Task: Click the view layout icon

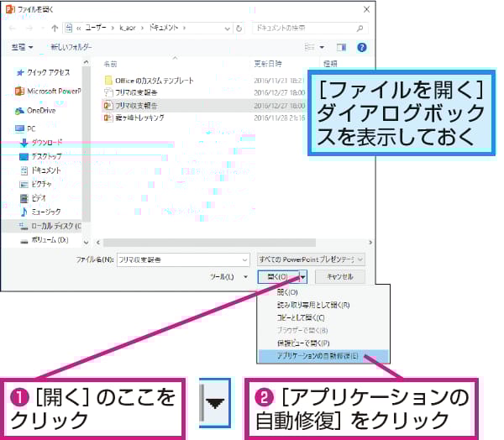Action: click(x=309, y=48)
